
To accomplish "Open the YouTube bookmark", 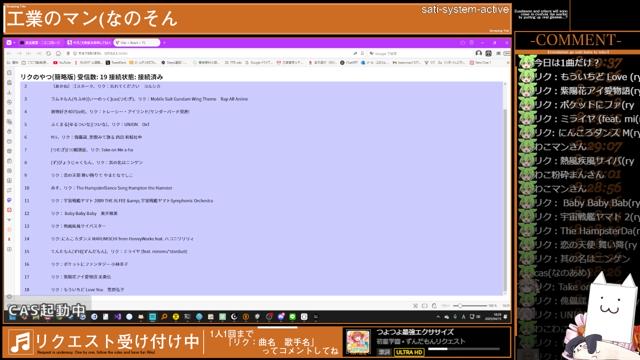I will click(62, 63).
